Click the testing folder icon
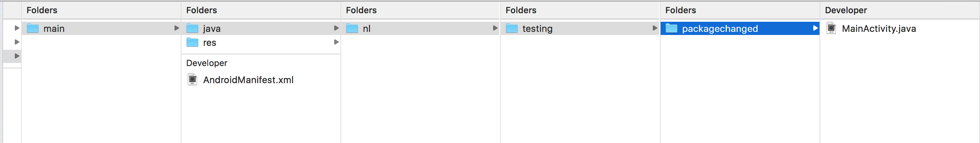This screenshot has height=143, width=980. pyautogui.click(x=512, y=28)
